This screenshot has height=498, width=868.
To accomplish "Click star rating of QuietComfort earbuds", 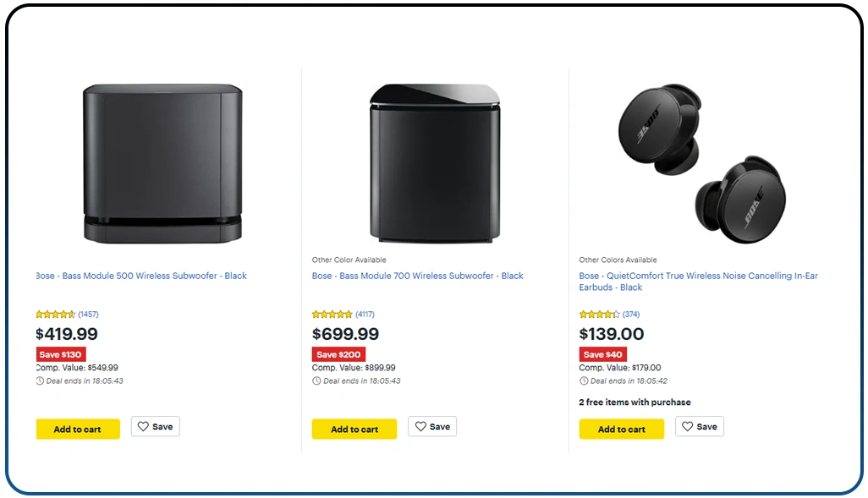I will pos(599,315).
